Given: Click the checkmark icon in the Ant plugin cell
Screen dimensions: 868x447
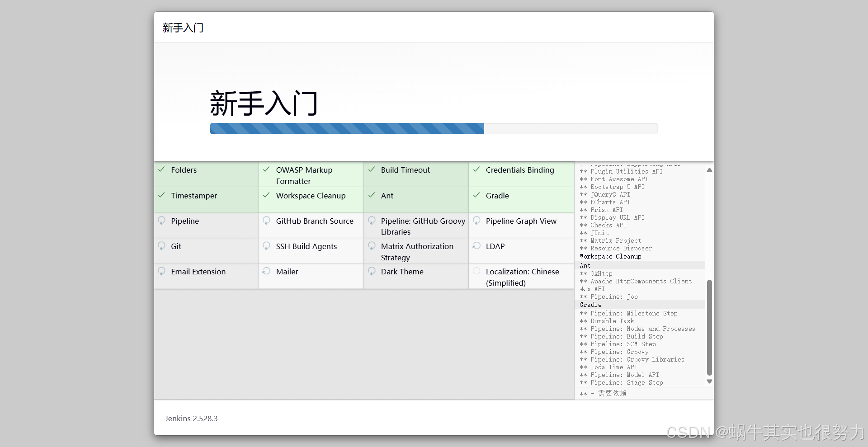Looking at the screenshot, I should click(371, 195).
